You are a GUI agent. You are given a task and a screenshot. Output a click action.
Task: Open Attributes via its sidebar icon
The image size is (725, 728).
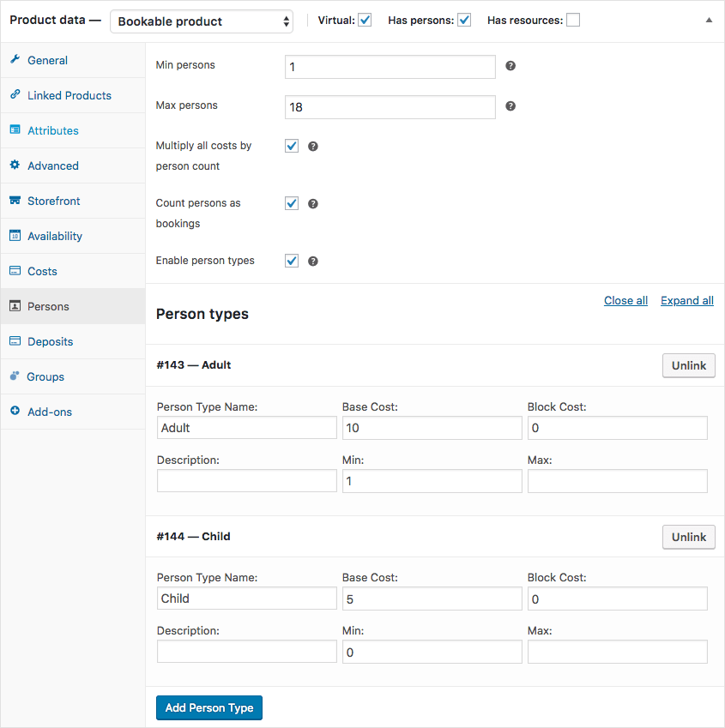[15, 130]
